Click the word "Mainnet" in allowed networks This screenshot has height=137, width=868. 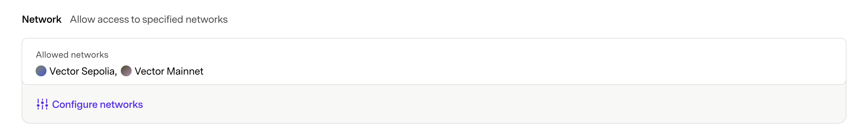pyautogui.click(x=185, y=71)
